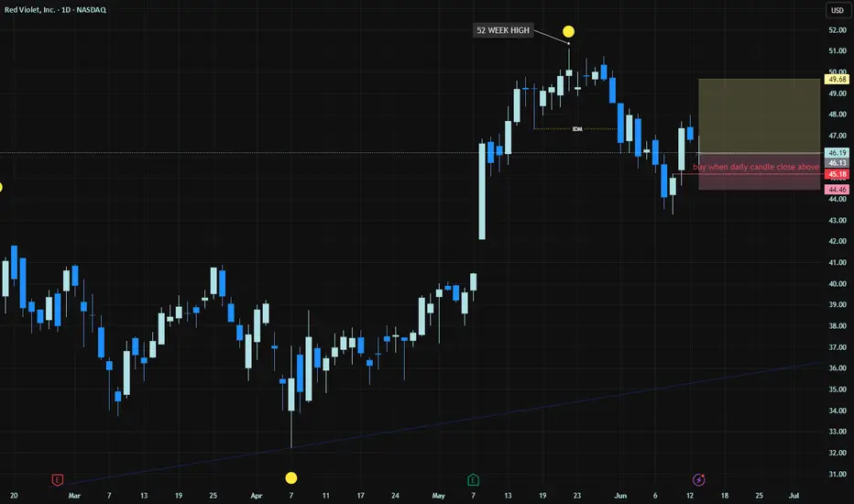The image size is (854, 504).
Task: Click the 36.00 price axis label
Action: (838, 368)
